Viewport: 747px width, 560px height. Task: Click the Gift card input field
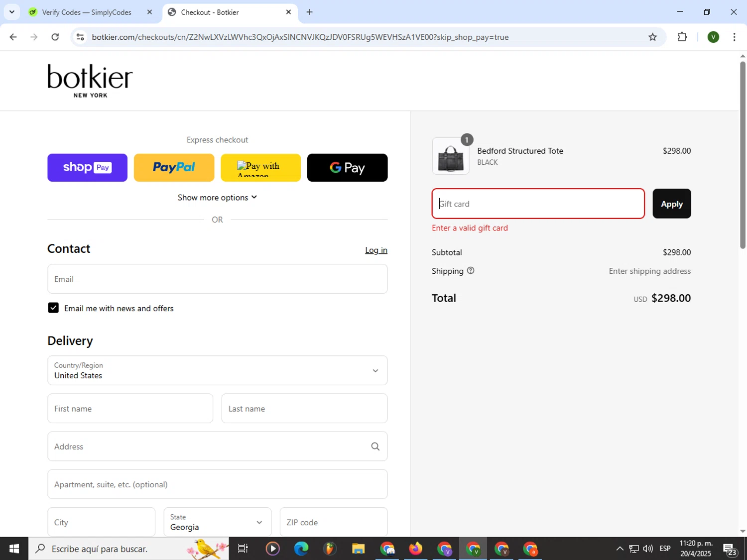click(538, 204)
